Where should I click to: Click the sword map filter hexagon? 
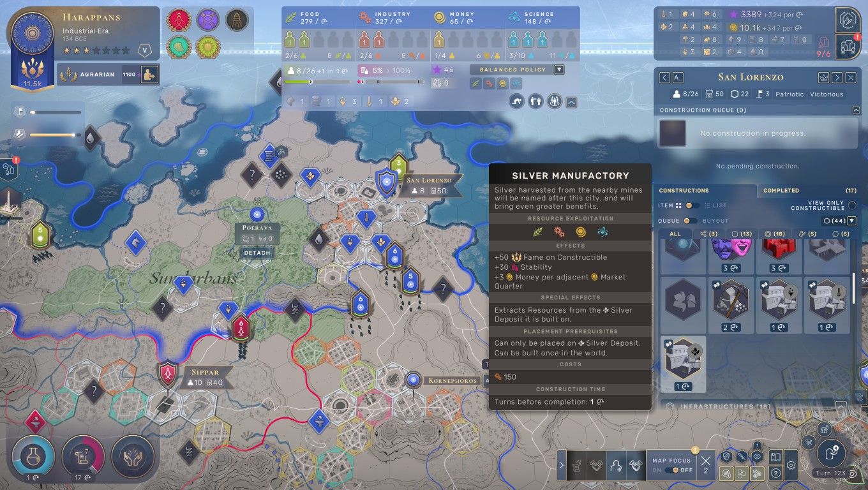[742, 457]
